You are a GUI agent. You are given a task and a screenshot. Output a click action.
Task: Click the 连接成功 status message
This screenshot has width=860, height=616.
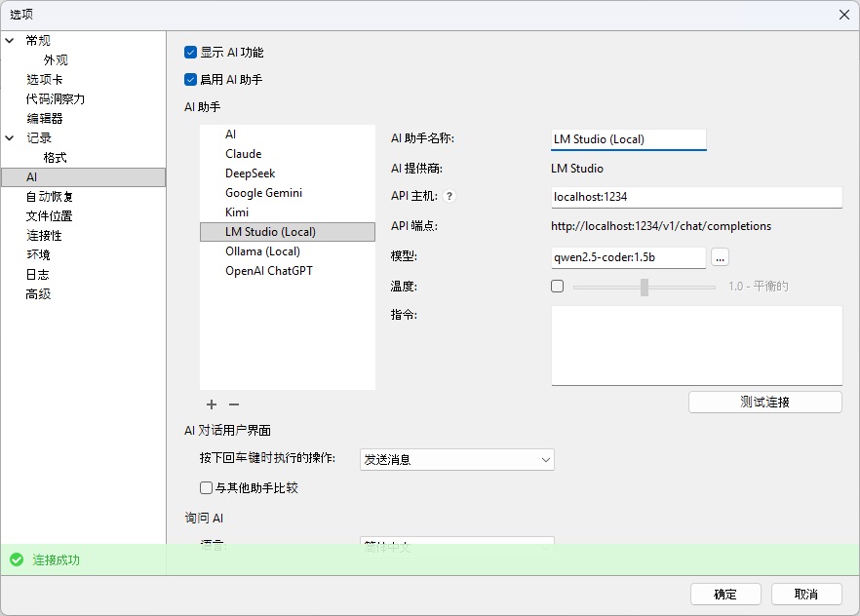tap(56, 560)
